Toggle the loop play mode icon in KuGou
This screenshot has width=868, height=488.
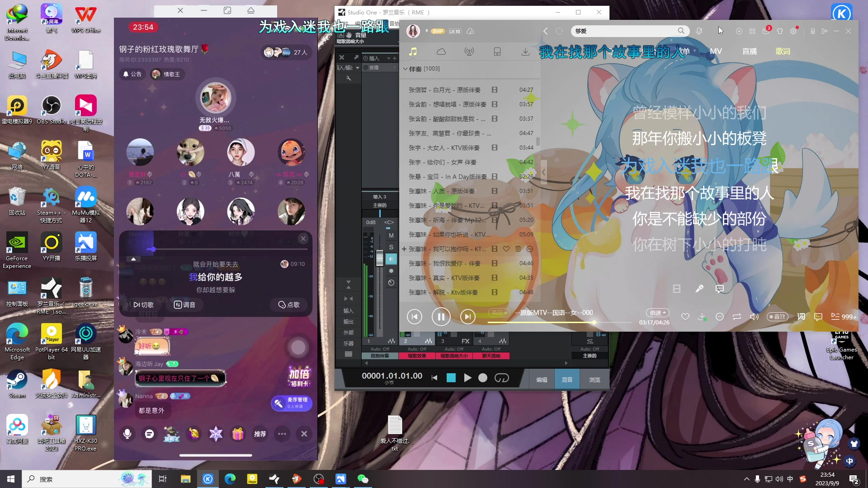pos(737,317)
